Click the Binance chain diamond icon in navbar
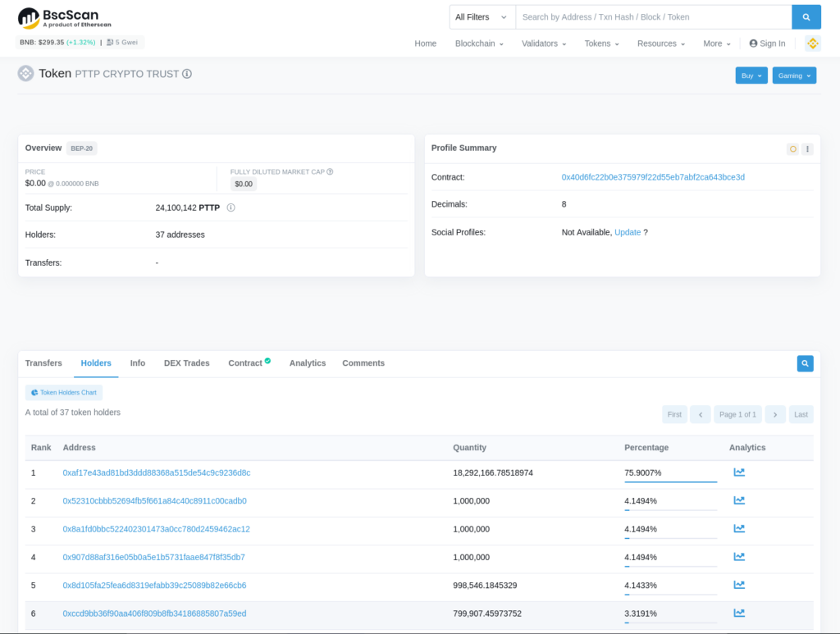The width and height of the screenshot is (840, 634). click(813, 43)
